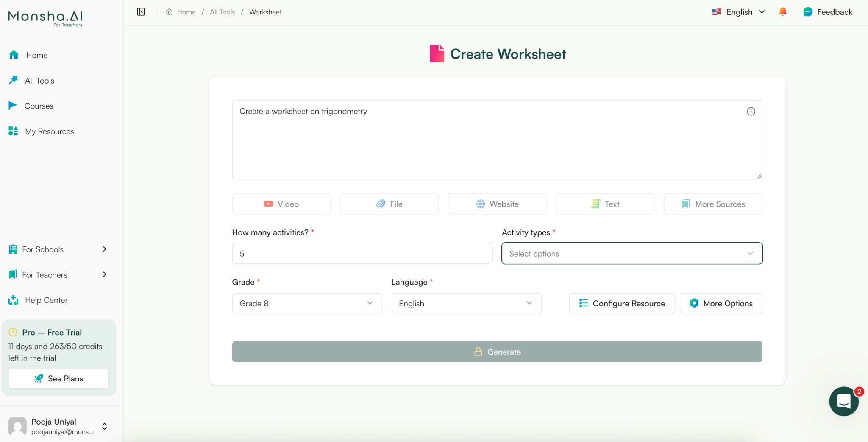Click the notification bell icon
The image size is (868, 442).
pos(782,12)
